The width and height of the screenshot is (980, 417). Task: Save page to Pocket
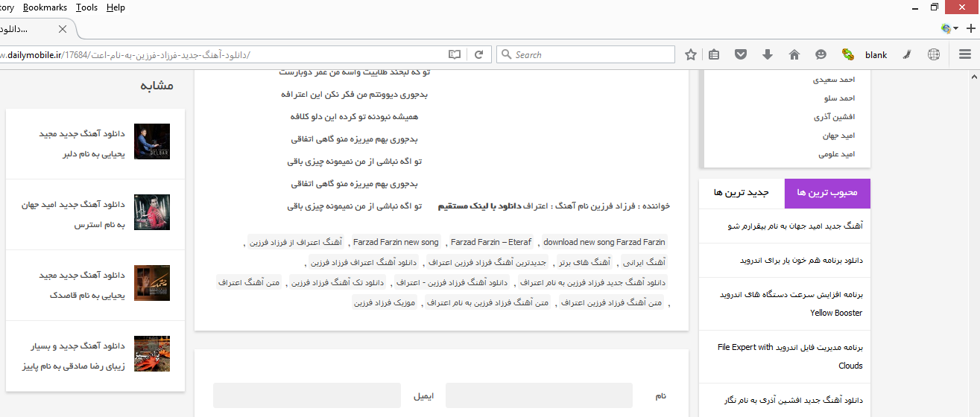(740, 54)
